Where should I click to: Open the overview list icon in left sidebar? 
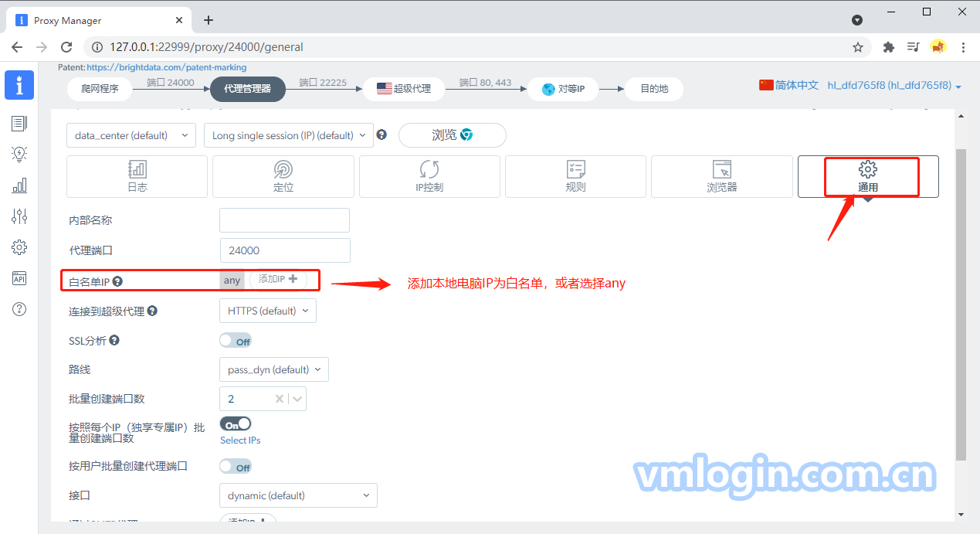coord(19,123)
